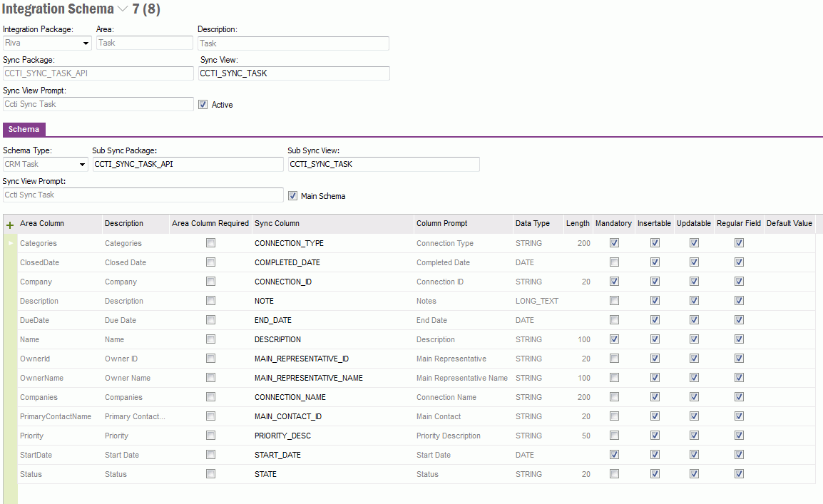This screenshot has height=504, width=823.
Task: Sort by the Data Type header
Action: point(532,224)
